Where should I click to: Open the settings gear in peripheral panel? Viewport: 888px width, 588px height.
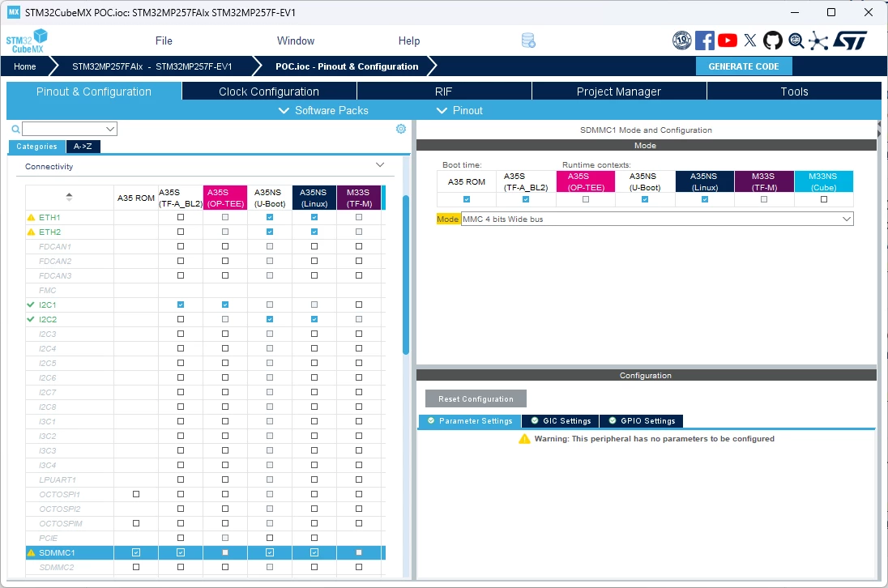pyautogui.click(x=401, y=129)
